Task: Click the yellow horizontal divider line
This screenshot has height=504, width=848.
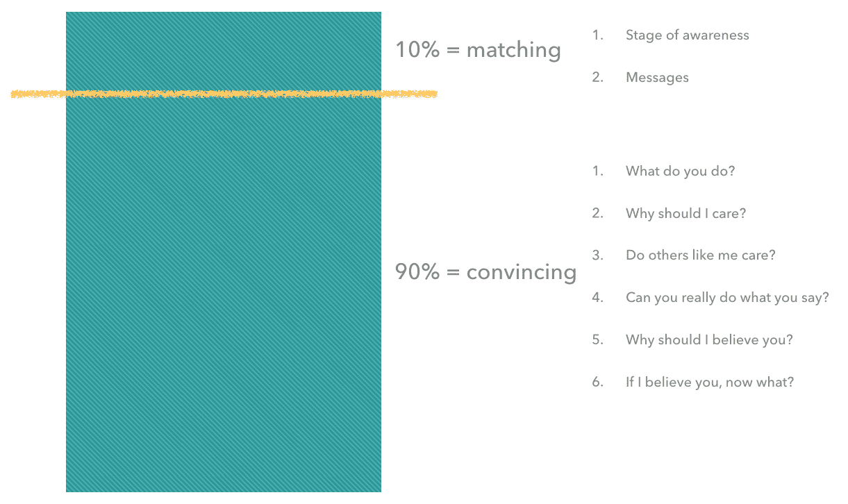Action: pyautogui.click(x=224, y=94)
